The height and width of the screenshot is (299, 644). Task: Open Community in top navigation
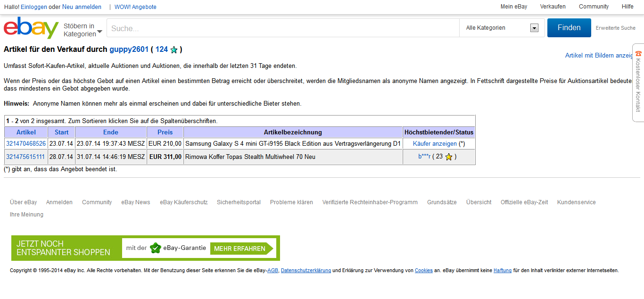594,7
